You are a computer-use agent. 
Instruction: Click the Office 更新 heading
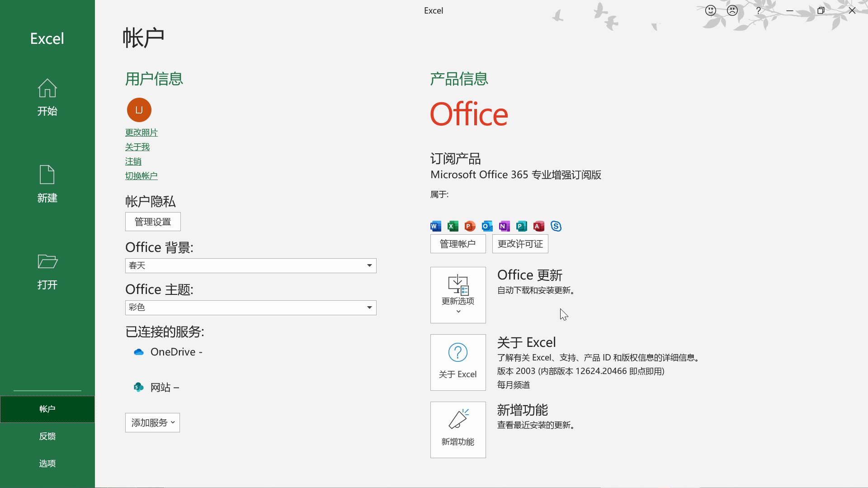(x=530, y=275)
